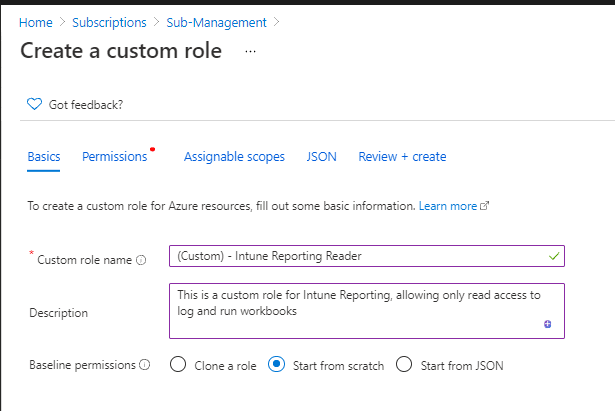Screen dimensions: 615x411
Task: Go to the JSON tab
Action: point(321,156)
